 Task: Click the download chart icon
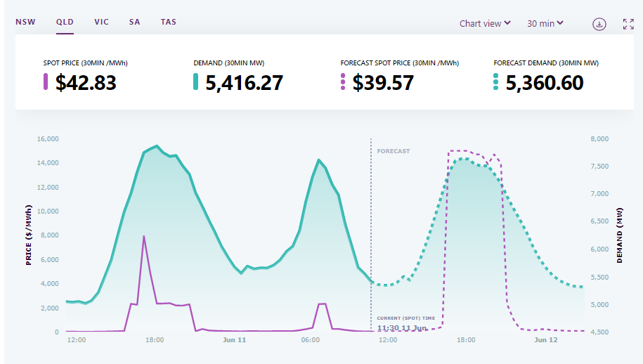[x=599, y=24]
